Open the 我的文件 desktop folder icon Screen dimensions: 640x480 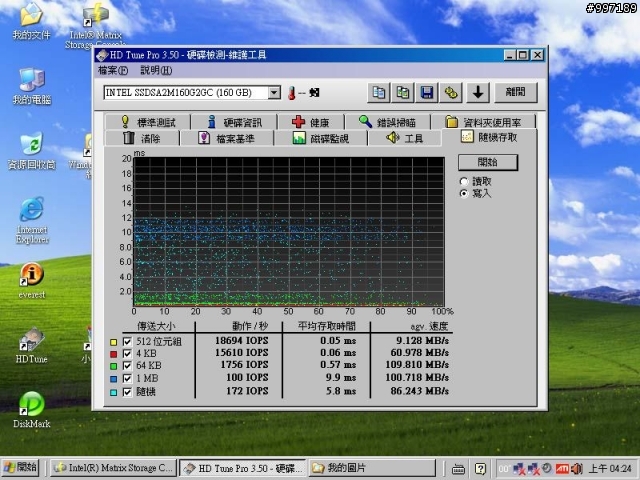pos(31,21)
